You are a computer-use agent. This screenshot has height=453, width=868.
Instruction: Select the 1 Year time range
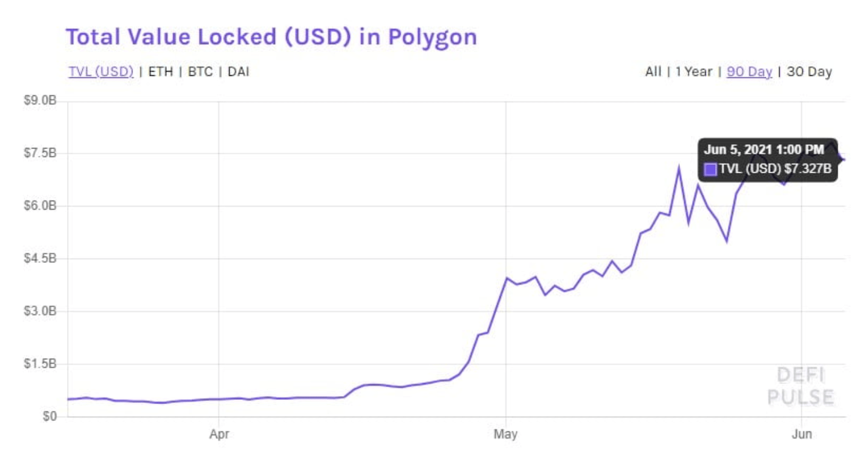click(694, 72)
